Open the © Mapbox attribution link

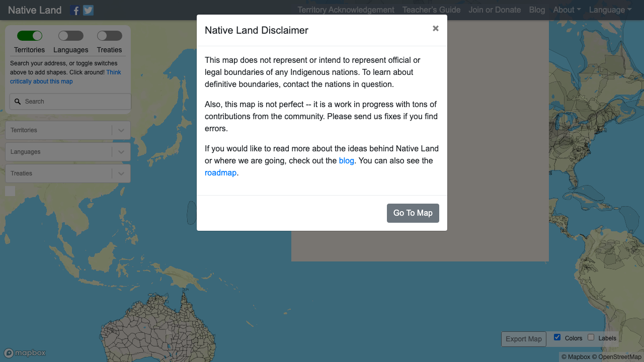[576, 357]
